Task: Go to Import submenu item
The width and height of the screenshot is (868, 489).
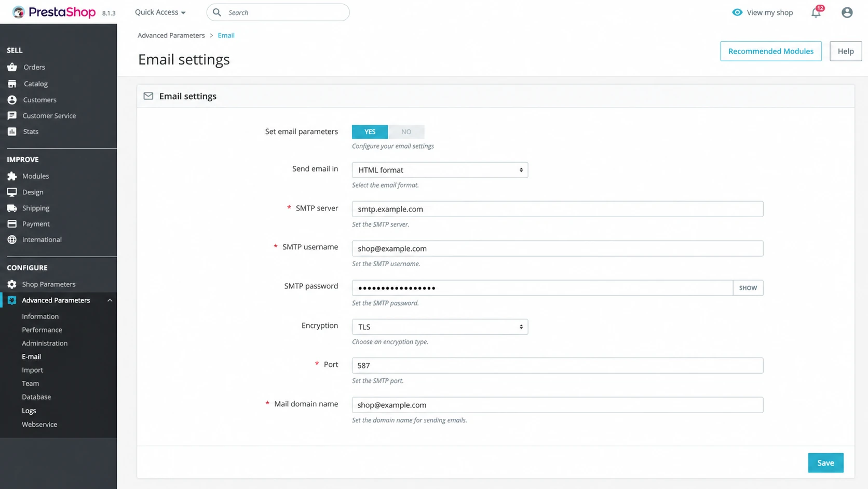Action: (x=32, y=370)
